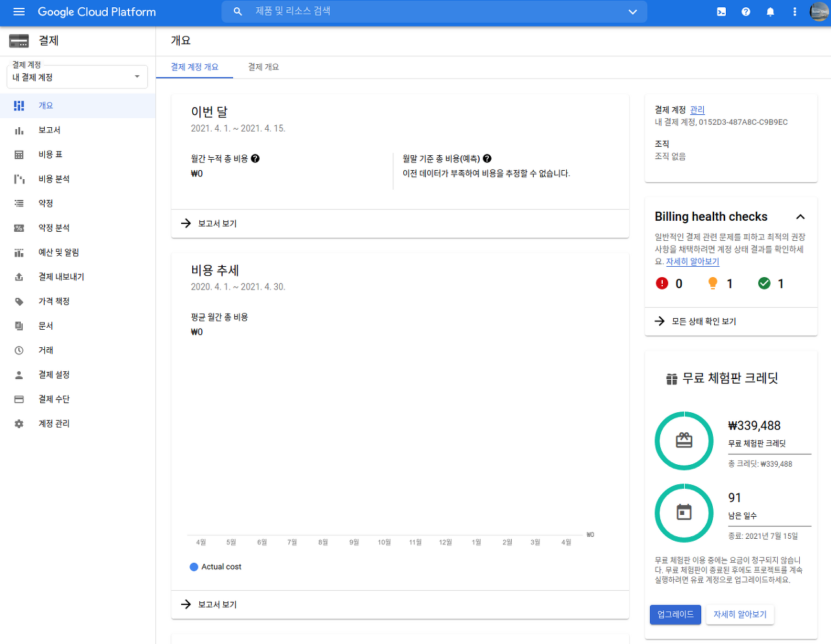Click the 계정 관리 gear icon
Image resolution: width=831 pixels, height=644 pixels.
19,424
